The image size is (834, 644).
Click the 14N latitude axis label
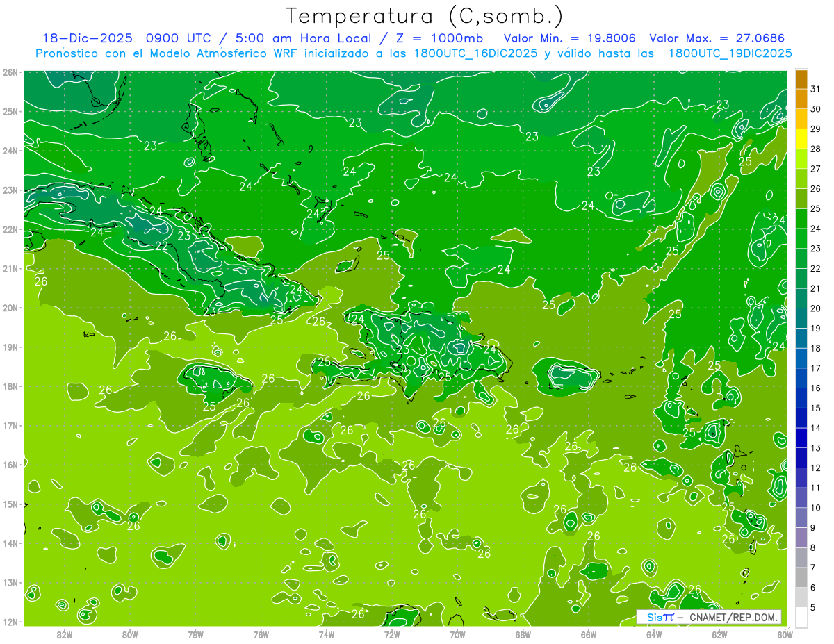[10, 543]
